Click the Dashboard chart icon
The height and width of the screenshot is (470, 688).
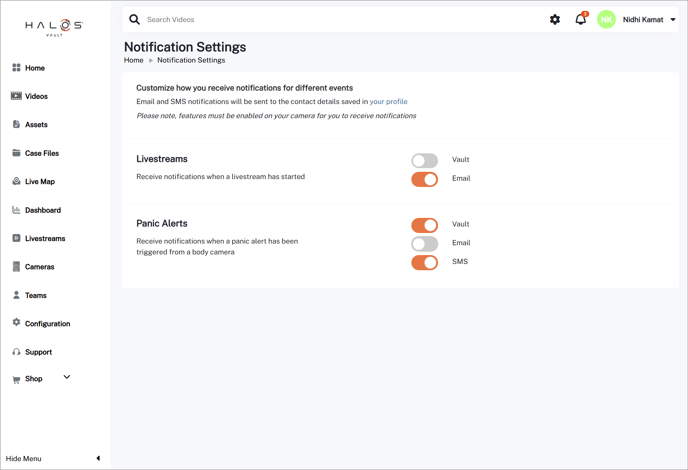pyautogui.click(x=16, y=210)
